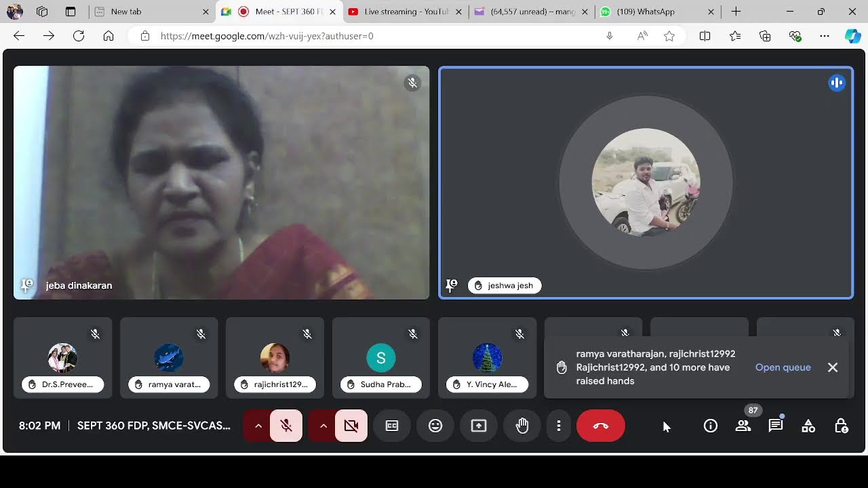The image size is (868, 488).
Task: Show the people panel icon
Action: click(743, 426)
